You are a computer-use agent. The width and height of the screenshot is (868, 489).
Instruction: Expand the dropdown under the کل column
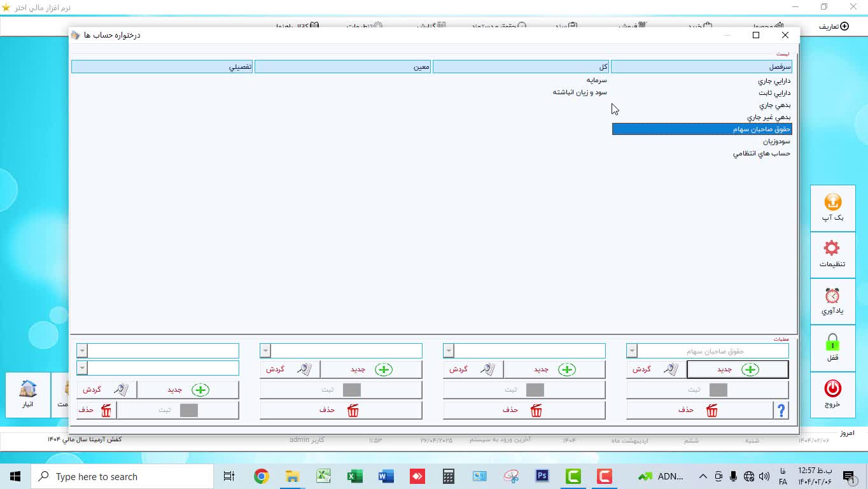[449, 351]
